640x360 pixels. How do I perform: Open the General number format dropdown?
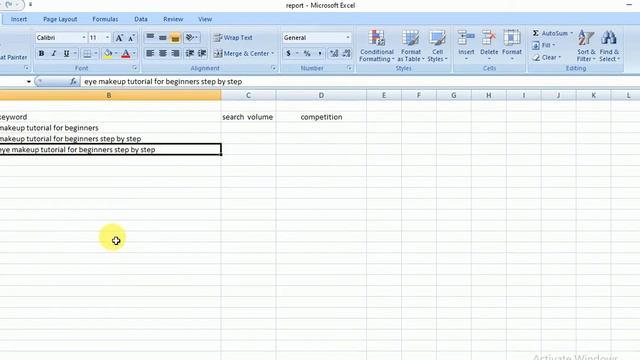pos(347,38)
